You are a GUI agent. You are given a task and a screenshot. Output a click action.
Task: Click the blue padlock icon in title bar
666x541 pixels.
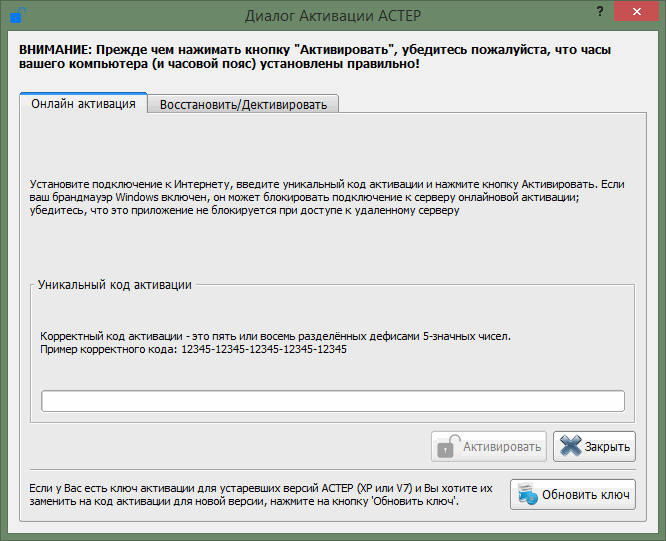(x=17, y=15)
